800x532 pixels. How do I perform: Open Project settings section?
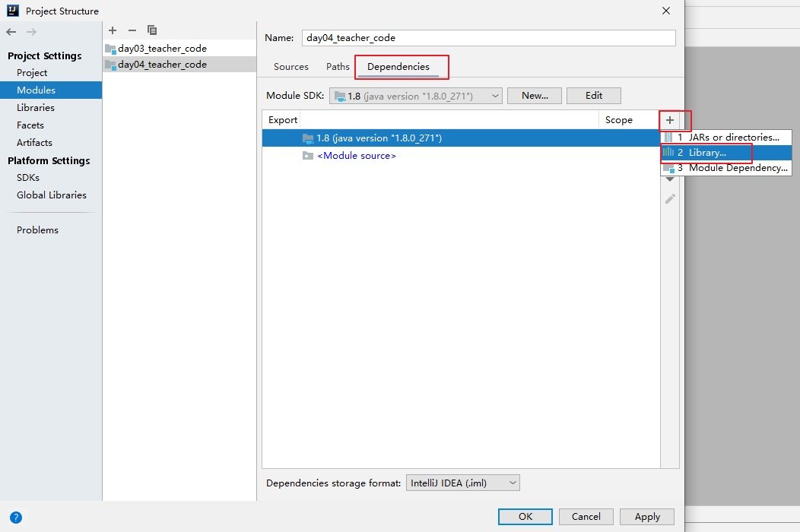click(x=32, y=72)
